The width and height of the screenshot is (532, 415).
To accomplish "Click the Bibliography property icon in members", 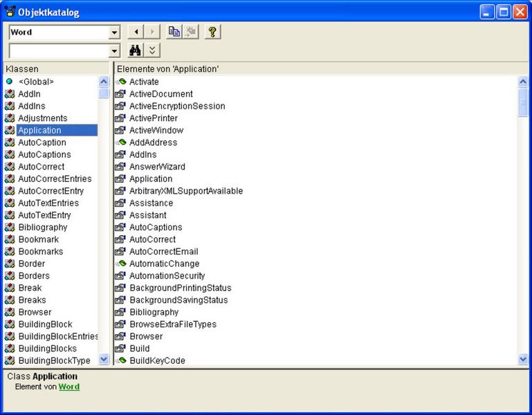I will pos(120,312).
